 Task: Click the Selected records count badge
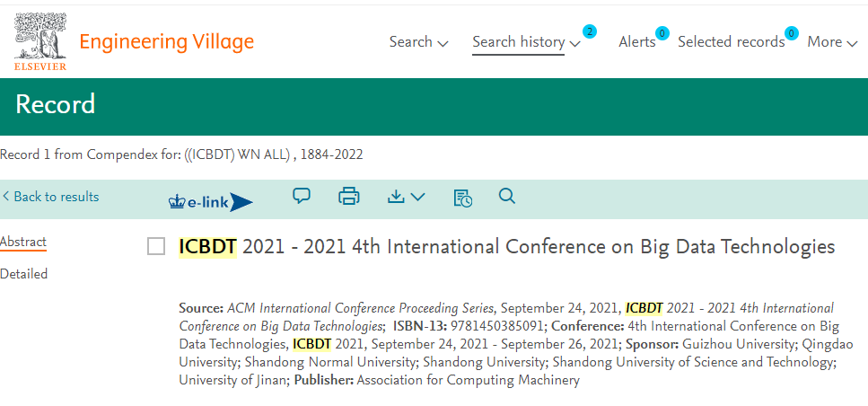(x=792, y=33)
